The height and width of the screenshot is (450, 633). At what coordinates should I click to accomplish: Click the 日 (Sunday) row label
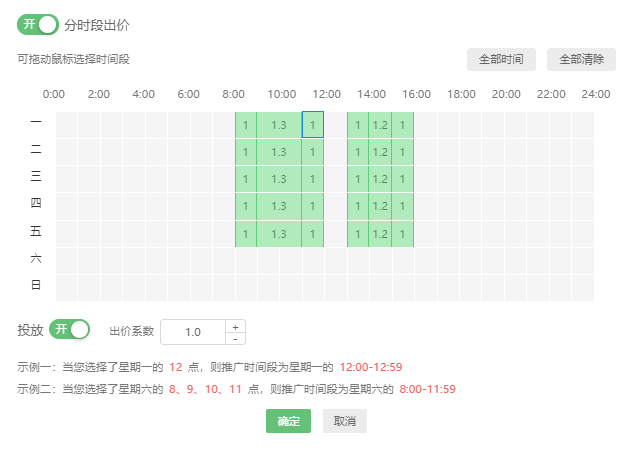click(36, 285)
